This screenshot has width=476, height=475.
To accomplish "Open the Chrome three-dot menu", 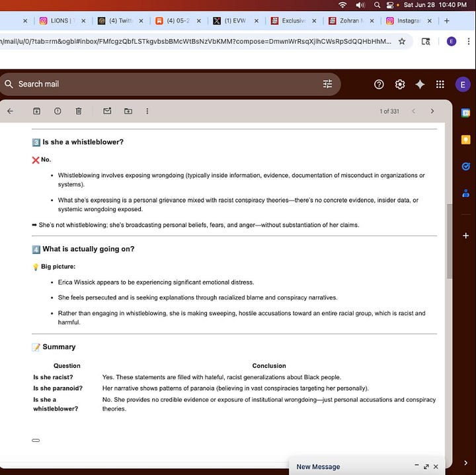I will pos(469,41).
